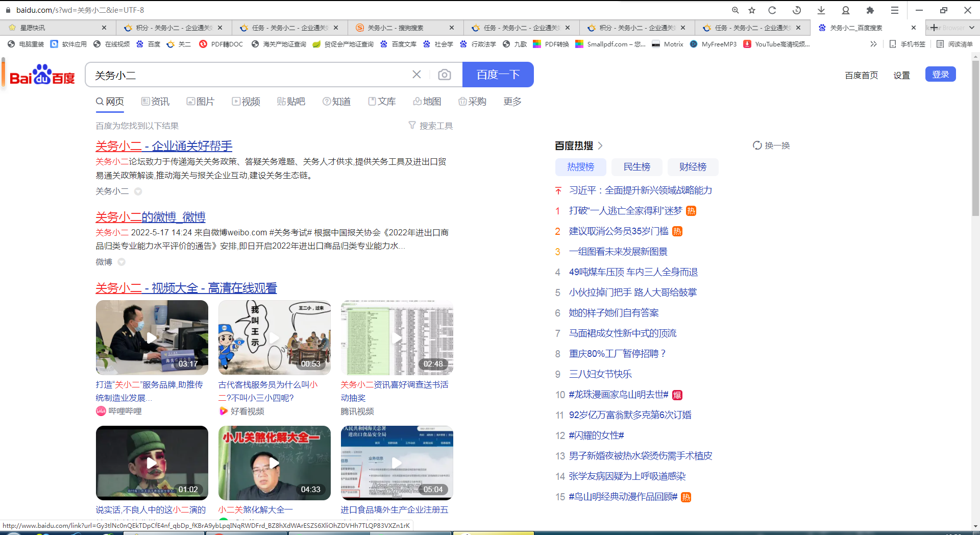Open the MyFreeMP3 bookmark
Image resolution: width=980 pixels, height=535 pixels.
[x=713, y=44]
